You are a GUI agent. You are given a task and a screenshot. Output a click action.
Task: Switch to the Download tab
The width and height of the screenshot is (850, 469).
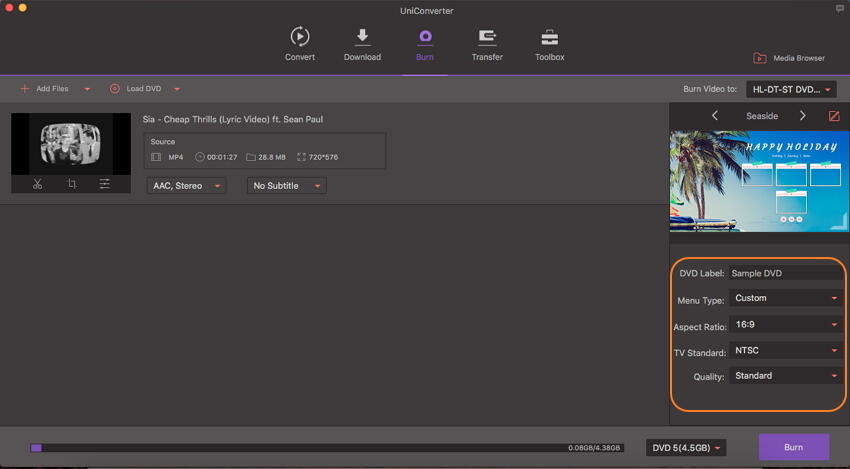click(362, 44)
